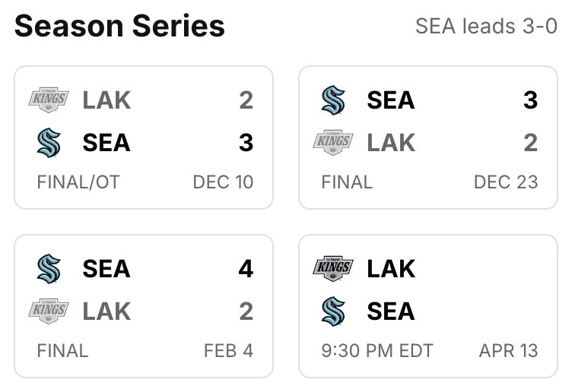575x392 pixels.
Task: Select the LAK team name in Dec 23 game
Action: [391, 143]
